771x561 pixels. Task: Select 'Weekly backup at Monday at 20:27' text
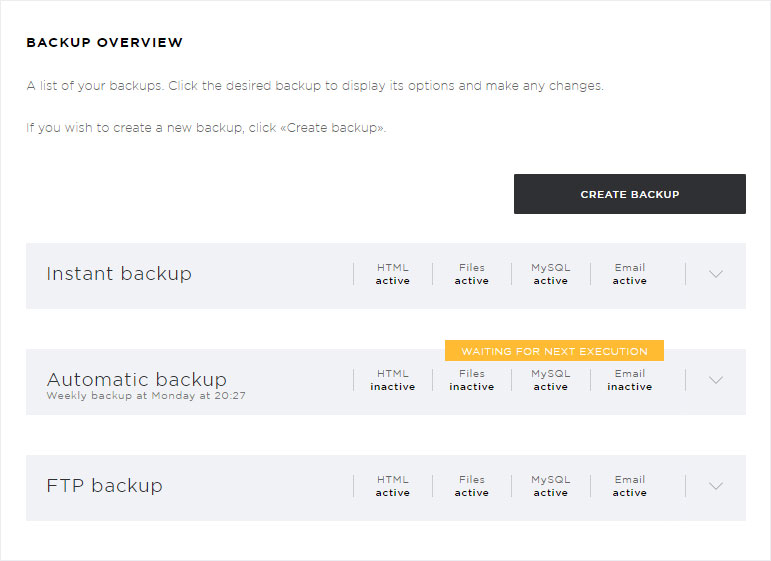pos(146,395)
